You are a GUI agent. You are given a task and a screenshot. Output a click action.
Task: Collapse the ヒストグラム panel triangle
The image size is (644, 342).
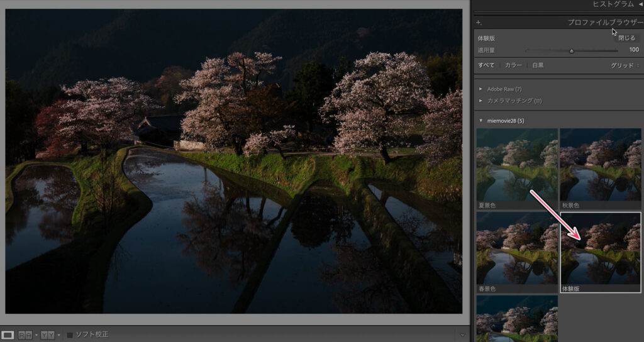tap(640, 4)
